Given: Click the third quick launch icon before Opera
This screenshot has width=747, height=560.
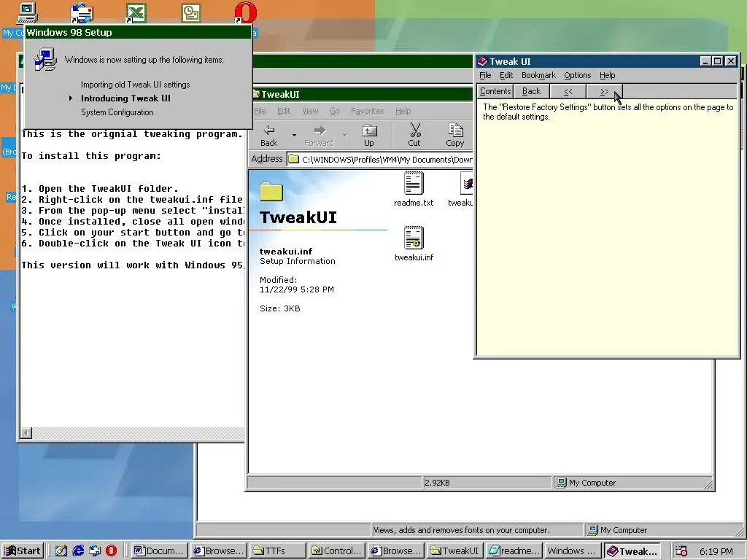Looking at the screenshot, I should tap(95, 551).
